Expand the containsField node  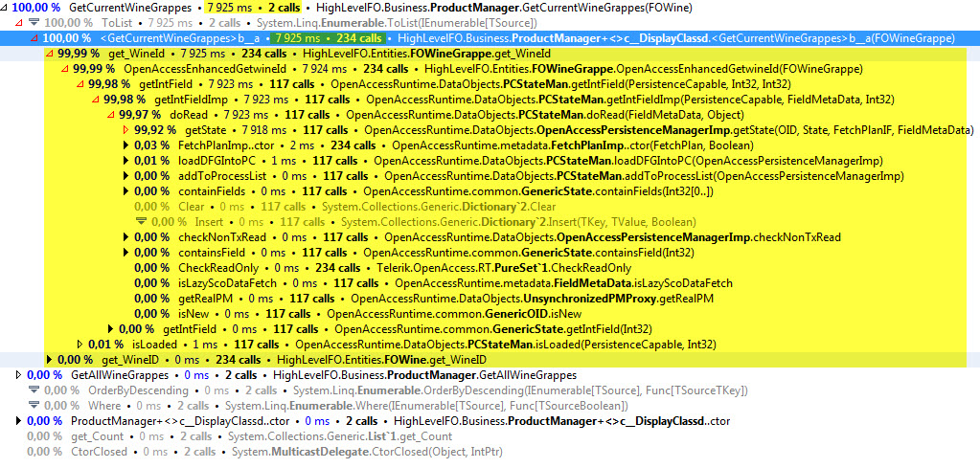tap(125, 252)
